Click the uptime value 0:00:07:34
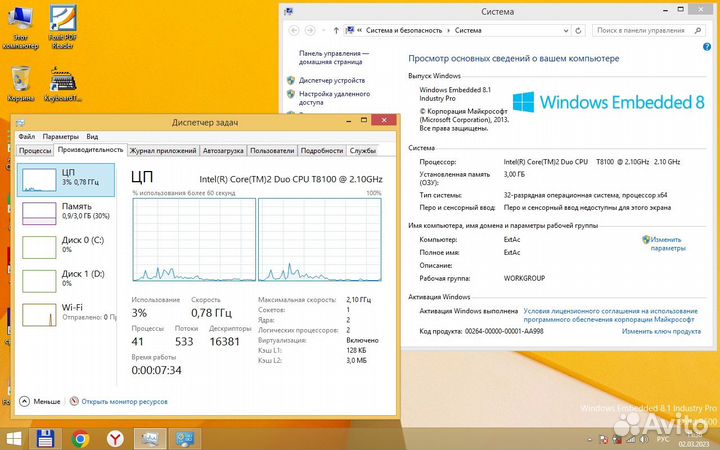The image size is (720, 450). tap(157, 370)
